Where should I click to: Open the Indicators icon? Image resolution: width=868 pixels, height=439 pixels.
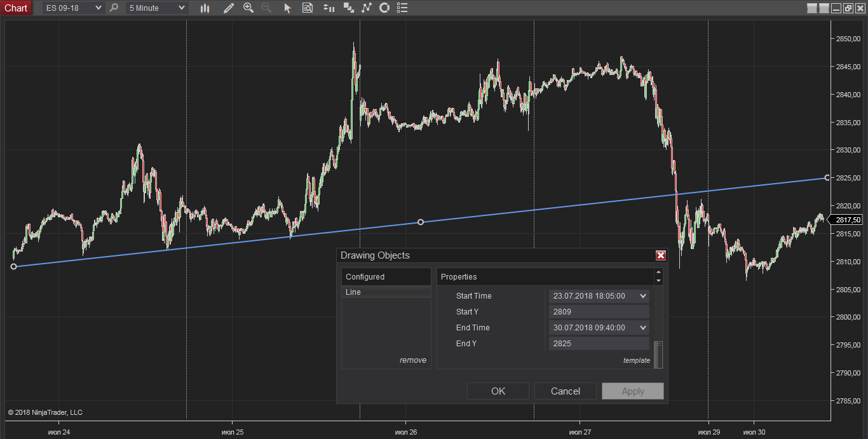click(x=366, y=8)
